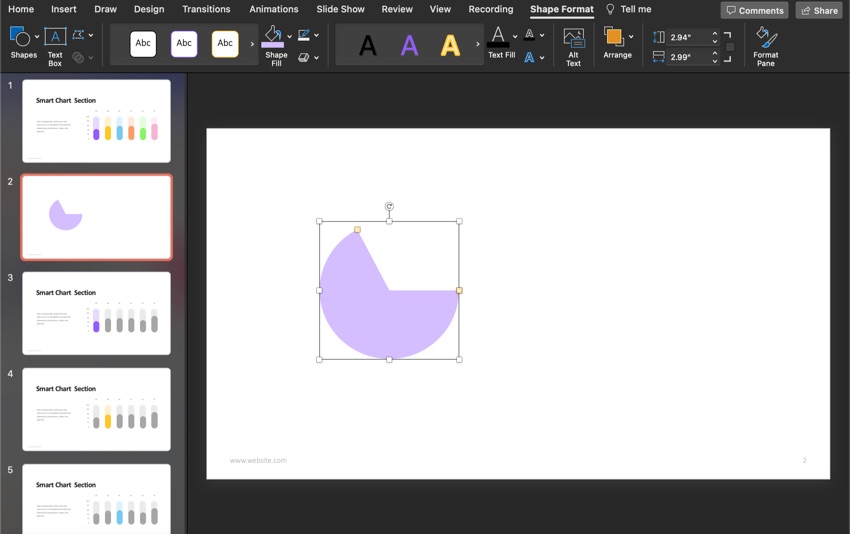Apply the purple WordArt letter style
850x534 pixels.
tap(409, 45)
